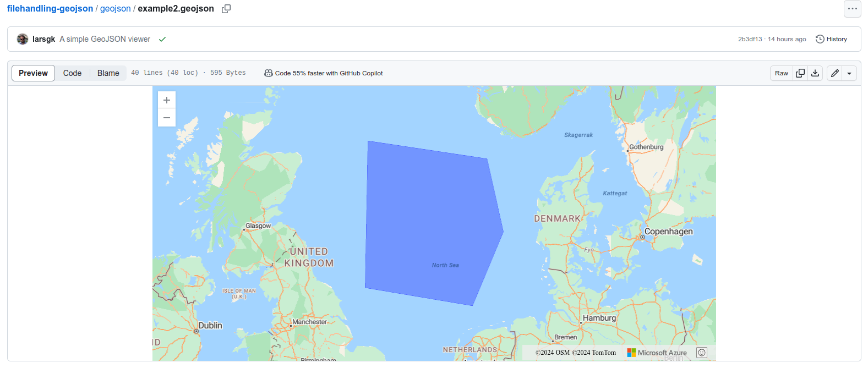Click the Microsoft Azure logo

(657, 353)
